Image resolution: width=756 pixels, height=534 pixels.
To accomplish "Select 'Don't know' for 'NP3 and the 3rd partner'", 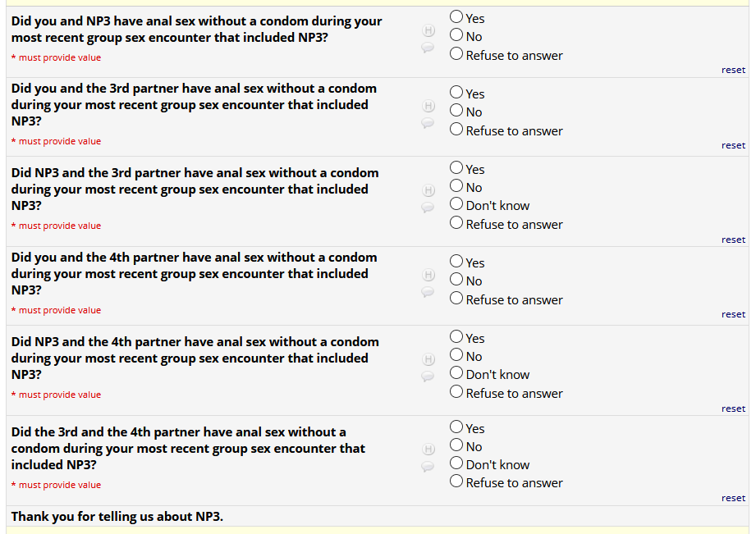I will (x=456, y=204).
